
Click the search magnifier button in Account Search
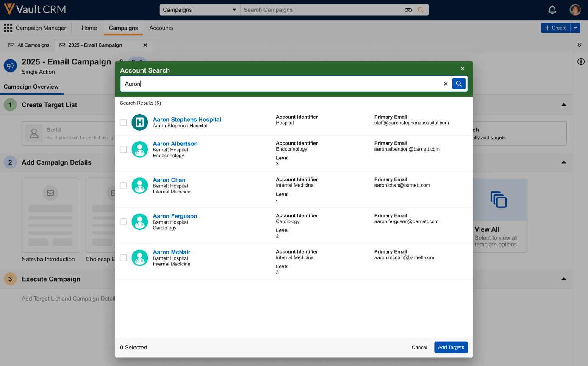(459, 84)
